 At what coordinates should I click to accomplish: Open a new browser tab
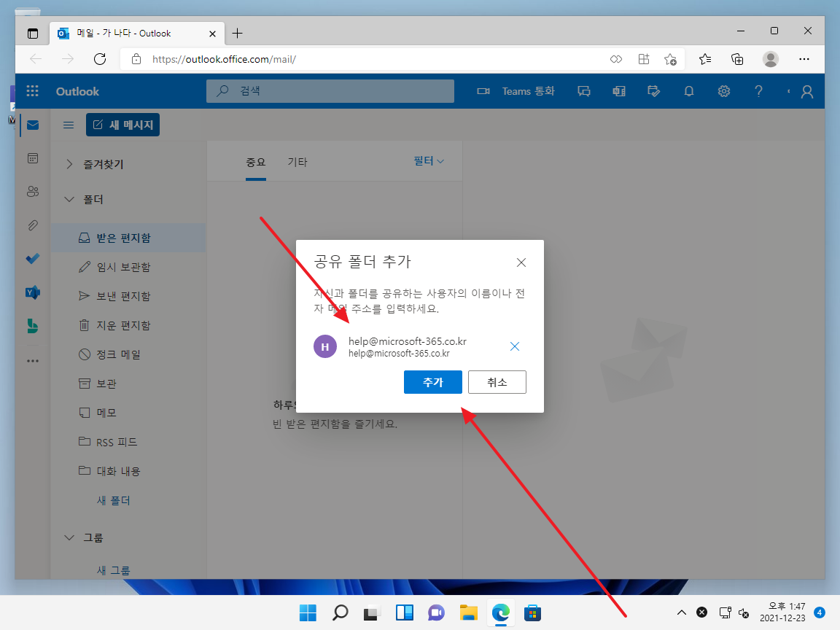click(x=237, y=34)
